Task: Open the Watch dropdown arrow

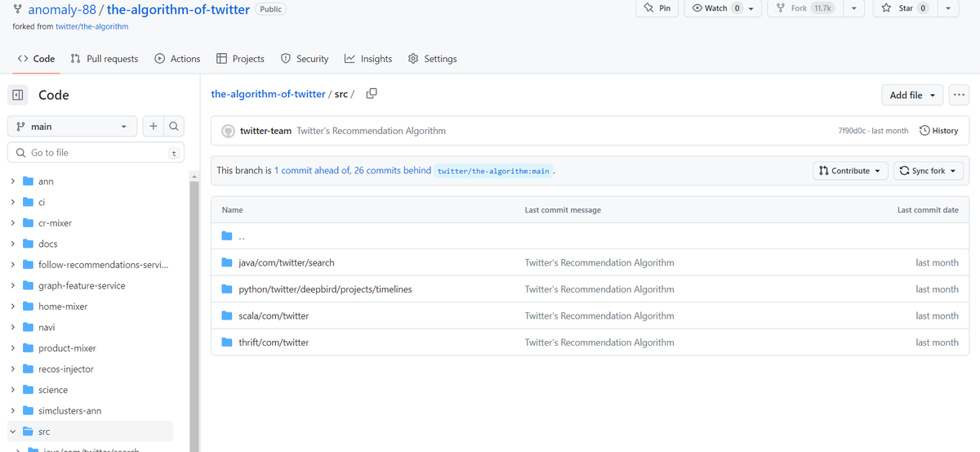Action: point(751,9)
